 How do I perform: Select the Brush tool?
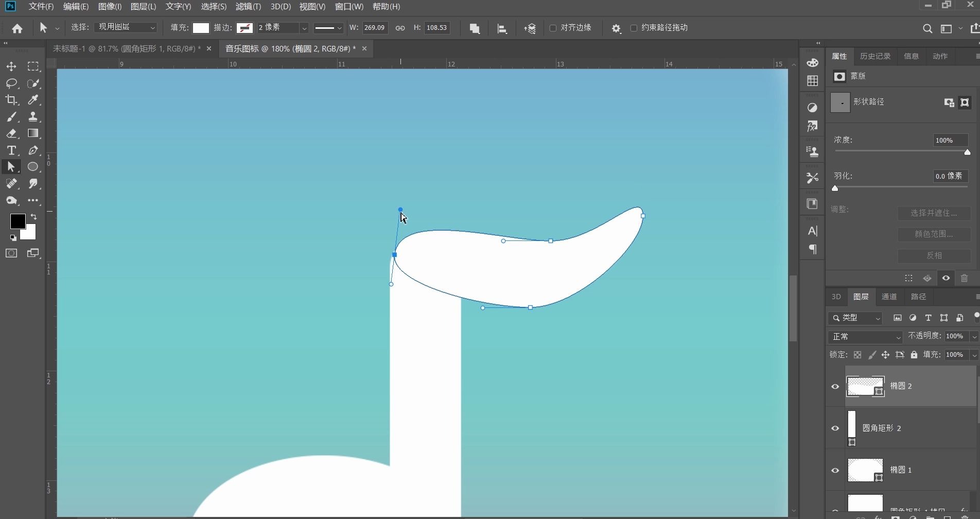11,117
